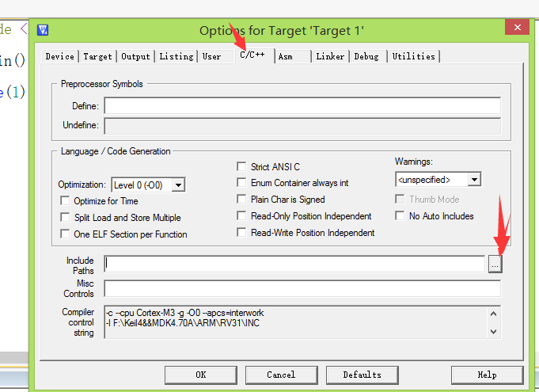Screen dimensions: 539x392
Task: Click the Help button
Action: 487,375
